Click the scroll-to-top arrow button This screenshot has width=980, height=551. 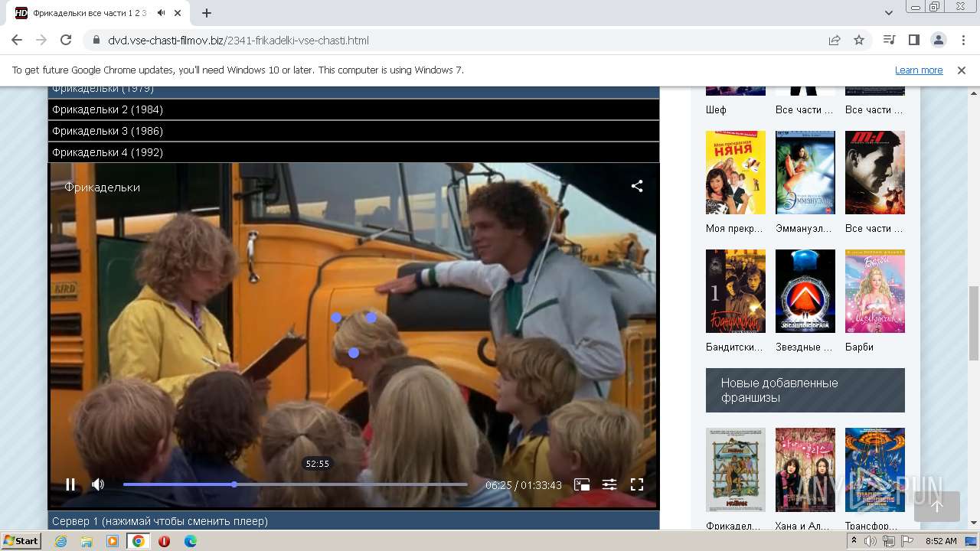click(937, 506)
